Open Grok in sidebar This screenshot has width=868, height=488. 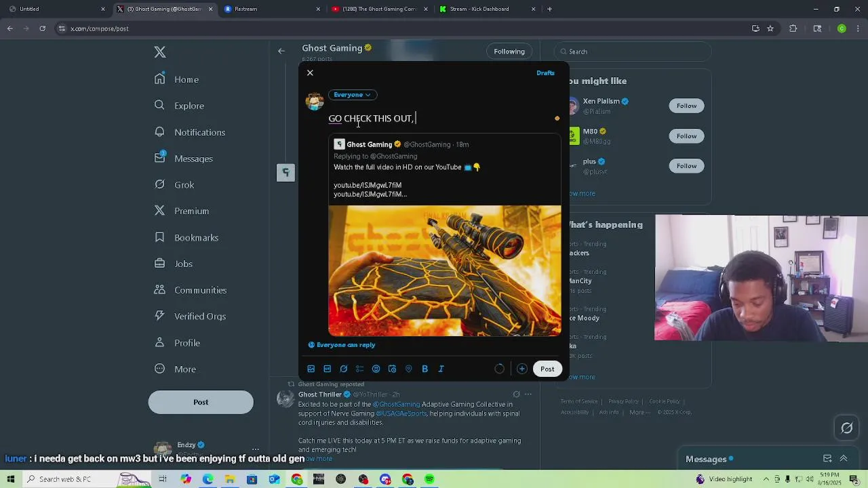click(x=174, y=184)
